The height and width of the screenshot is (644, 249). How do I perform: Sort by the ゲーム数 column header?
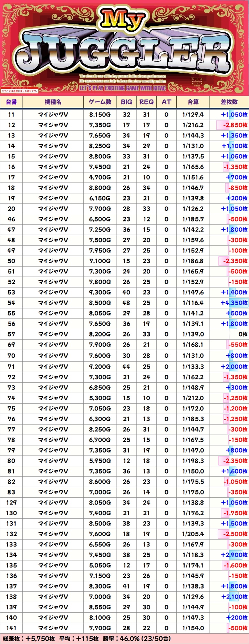(100, 102)
